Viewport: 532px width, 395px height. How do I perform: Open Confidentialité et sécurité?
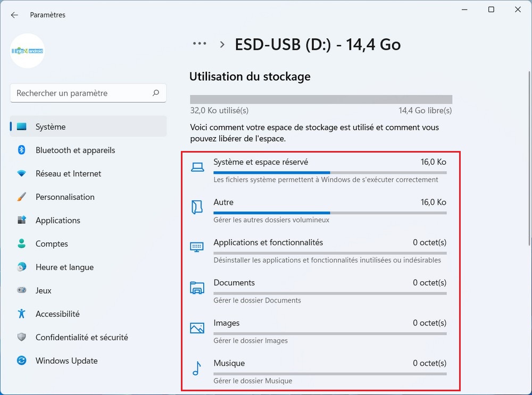coord(88,337)
